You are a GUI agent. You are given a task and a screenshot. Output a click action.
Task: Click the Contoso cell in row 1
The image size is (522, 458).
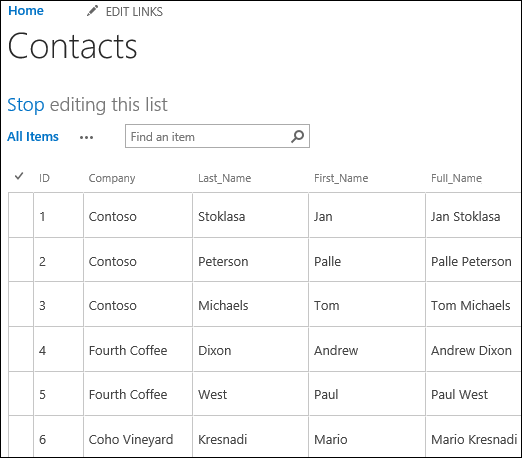138,215
